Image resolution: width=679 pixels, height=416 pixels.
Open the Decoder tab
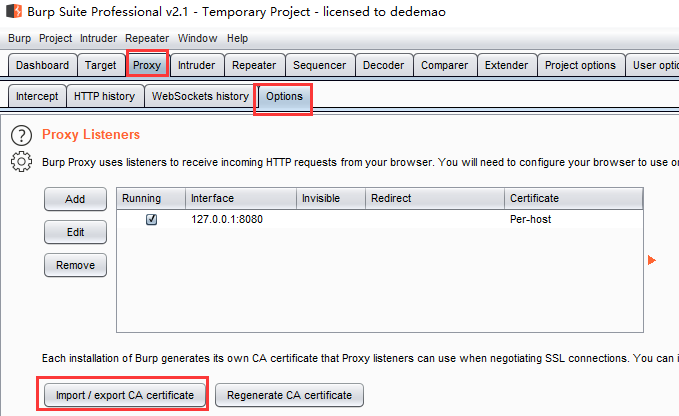click(384, 65)
